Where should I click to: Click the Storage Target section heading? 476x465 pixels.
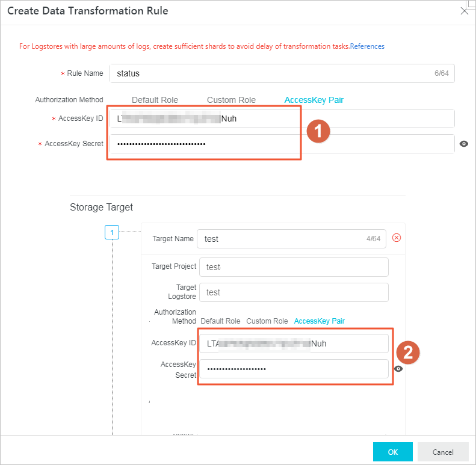[x=101, y=208]
